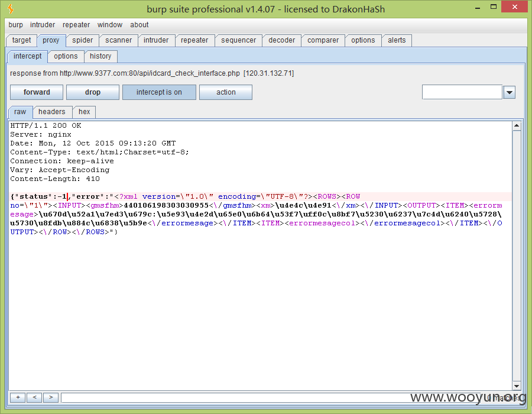532x414 pixels.
Task: Close the Burp Suite window
Action: click(515, 7)
